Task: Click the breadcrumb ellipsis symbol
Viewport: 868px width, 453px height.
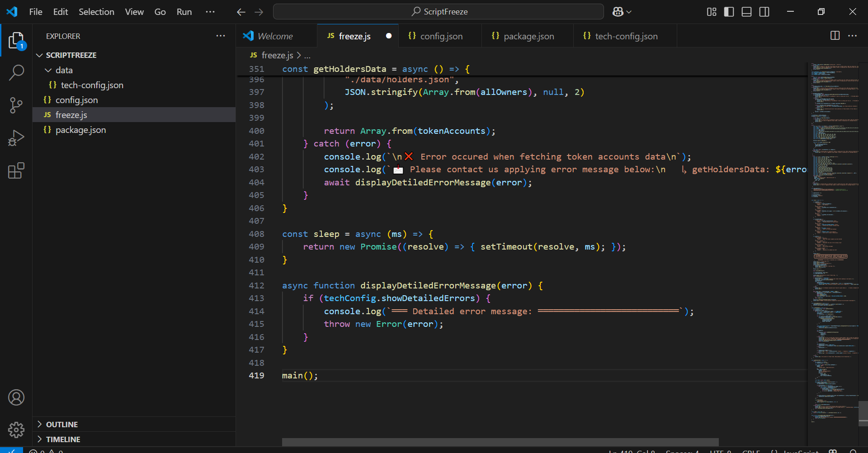Action: pos(307,55)
